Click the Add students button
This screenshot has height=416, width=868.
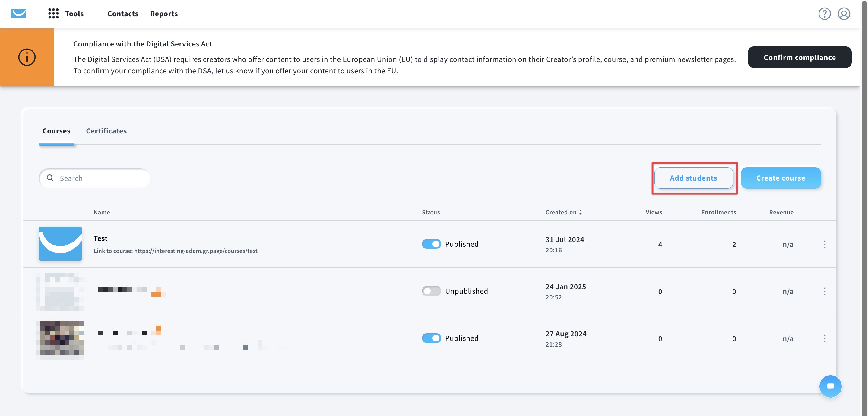coord(693,178)
